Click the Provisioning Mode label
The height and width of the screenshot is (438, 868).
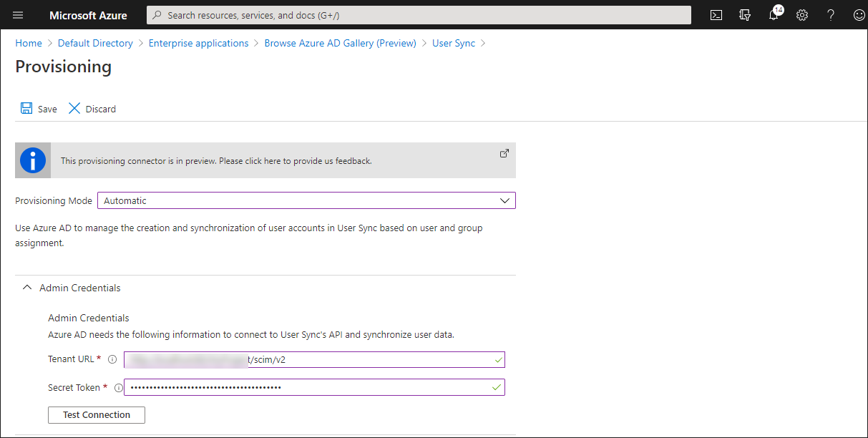tap(54, 200)
